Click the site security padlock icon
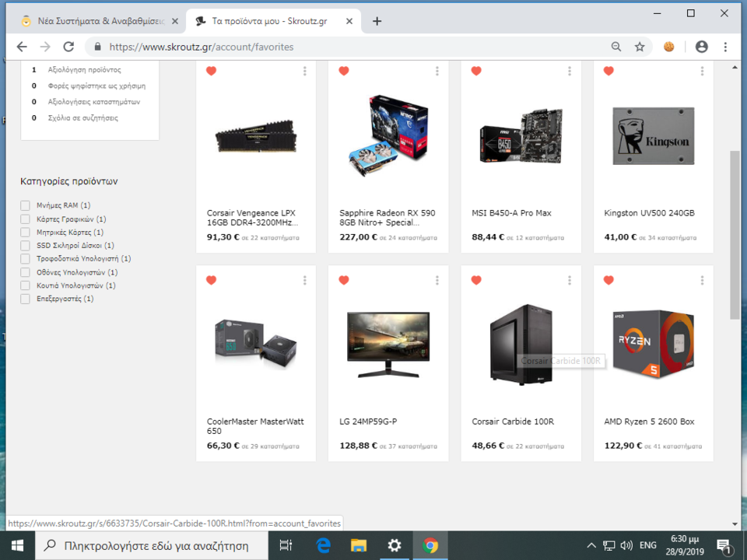Screen dimensions: 747x560 pyautogui.click(x=98, y=47)
